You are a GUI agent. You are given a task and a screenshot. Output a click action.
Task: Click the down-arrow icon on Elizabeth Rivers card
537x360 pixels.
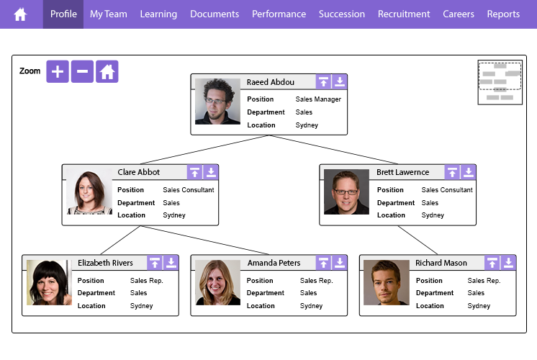point(171,263)
